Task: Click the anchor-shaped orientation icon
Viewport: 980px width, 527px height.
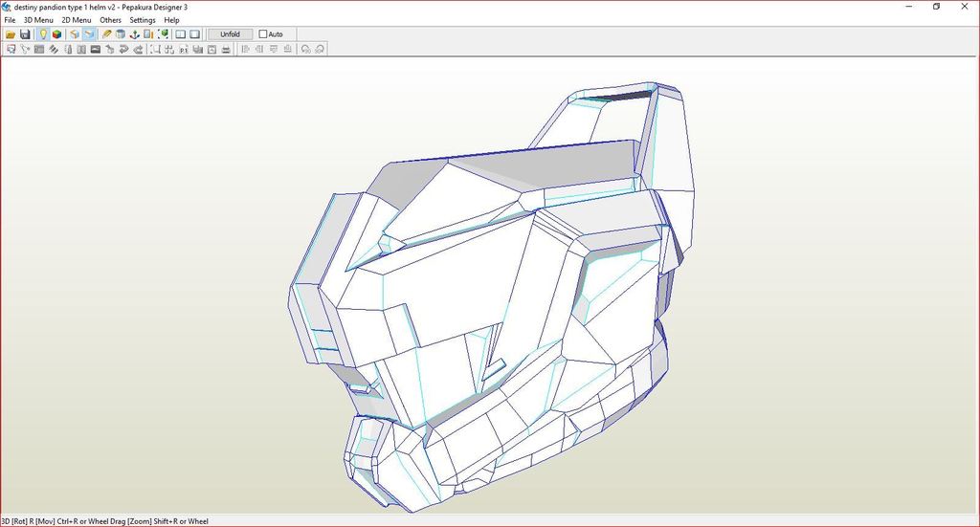Action: coord(134,34)
